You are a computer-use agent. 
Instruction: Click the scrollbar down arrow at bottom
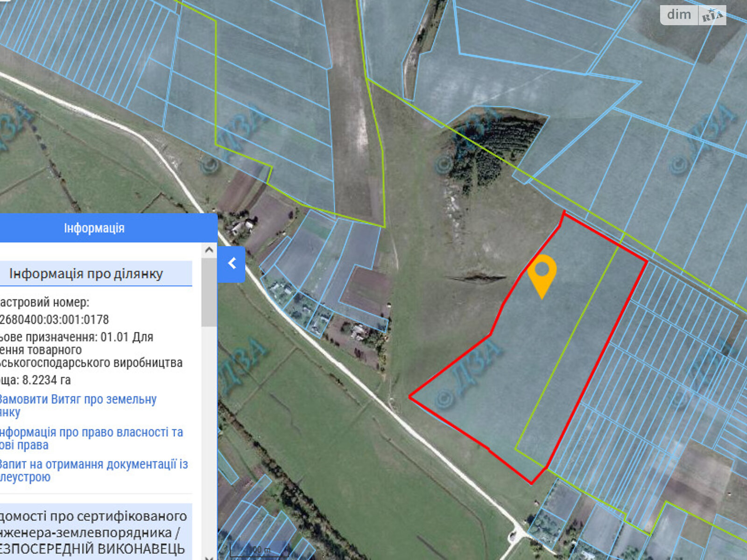coord(209,557)
